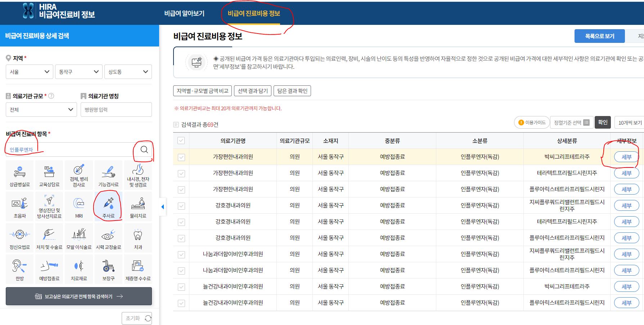Image resolution: width=644 pixels, height=325 pixels.
Task: Open the 서울 region dropdown
Action: click(30, 72)
